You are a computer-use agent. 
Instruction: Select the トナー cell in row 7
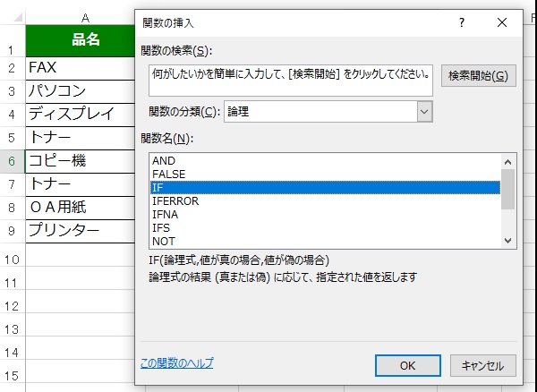tap(81, 185)
